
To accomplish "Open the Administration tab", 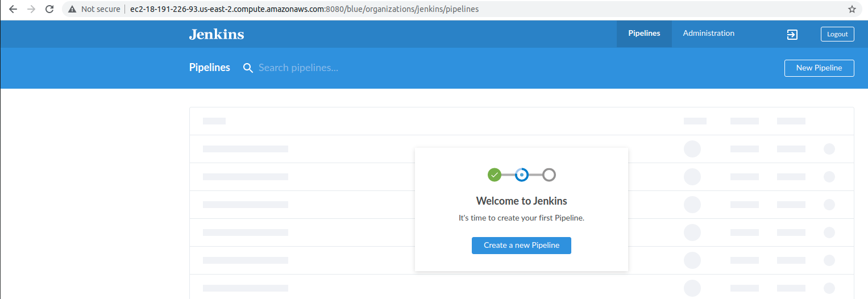I will click(708, 34).
